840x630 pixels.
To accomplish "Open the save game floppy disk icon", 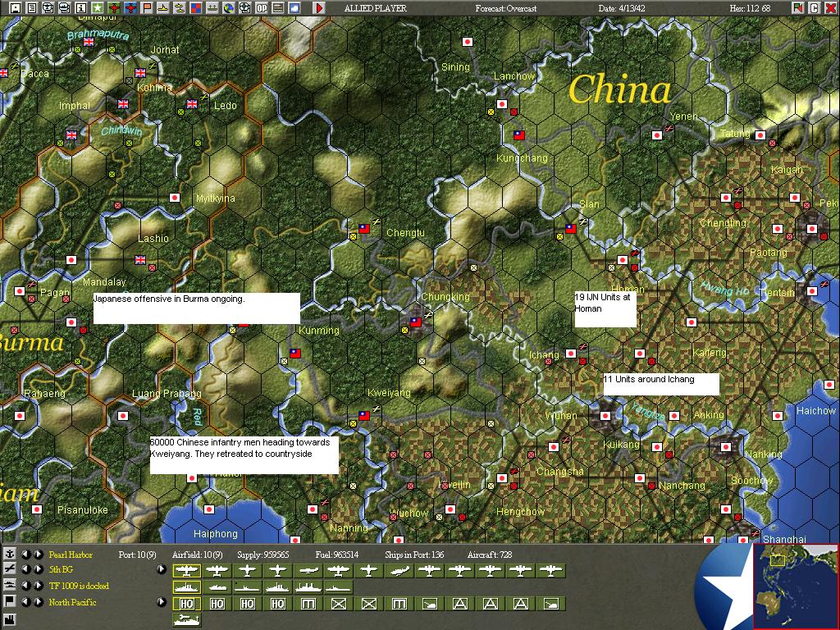I will coord(15,8).
